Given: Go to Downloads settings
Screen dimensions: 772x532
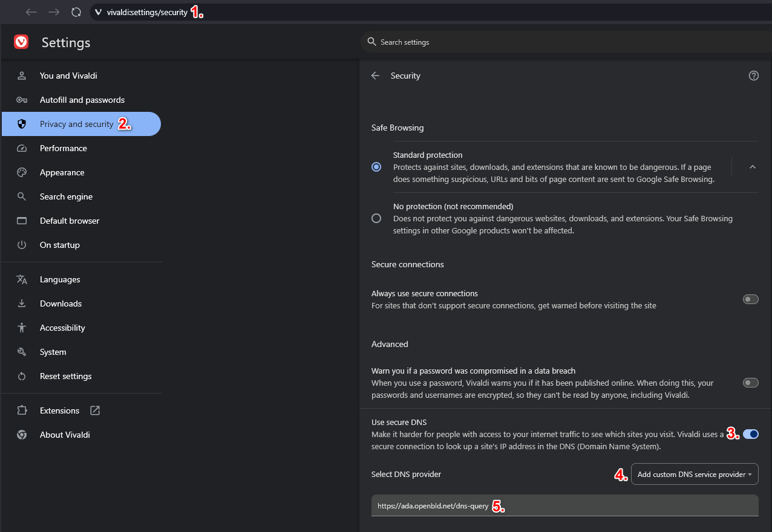Looking at the screenshot, I should 61,303.
